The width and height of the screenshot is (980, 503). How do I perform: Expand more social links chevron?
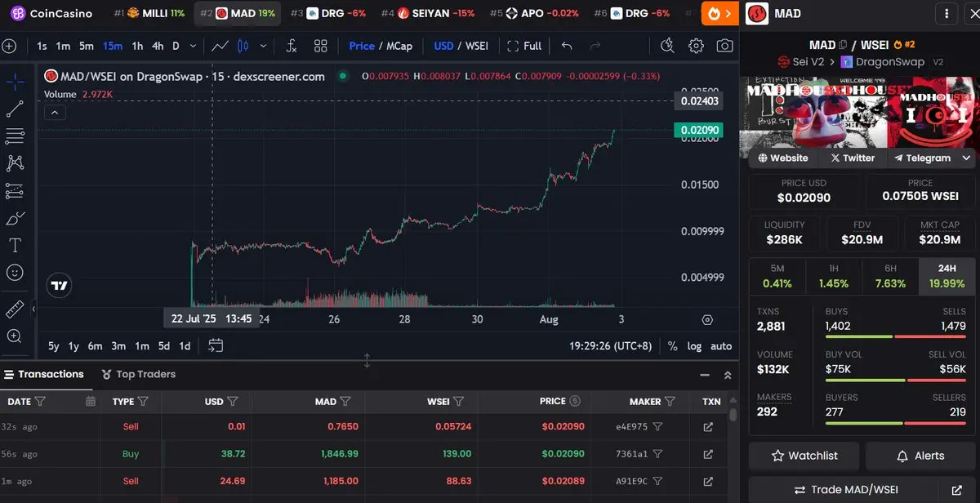point(967,158)
